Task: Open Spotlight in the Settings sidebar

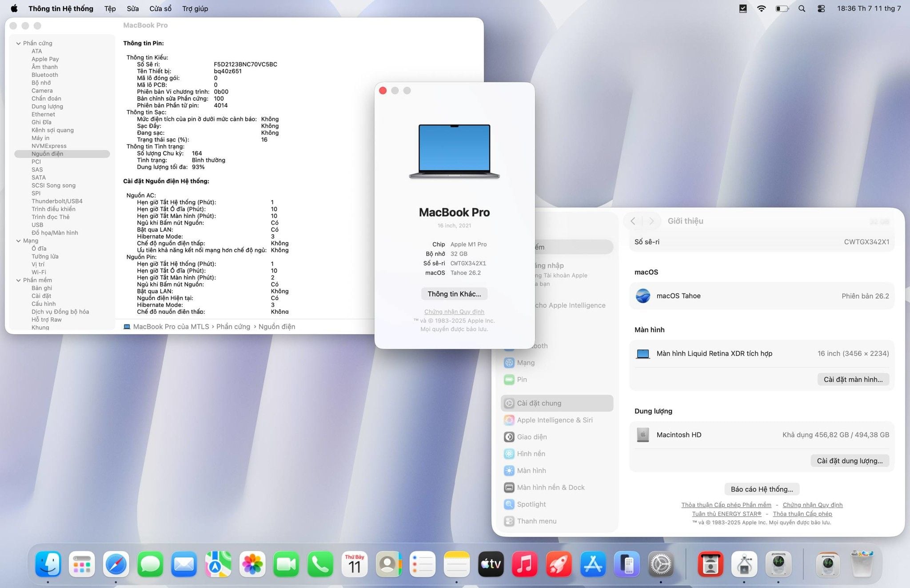Action: click(557, 504)
